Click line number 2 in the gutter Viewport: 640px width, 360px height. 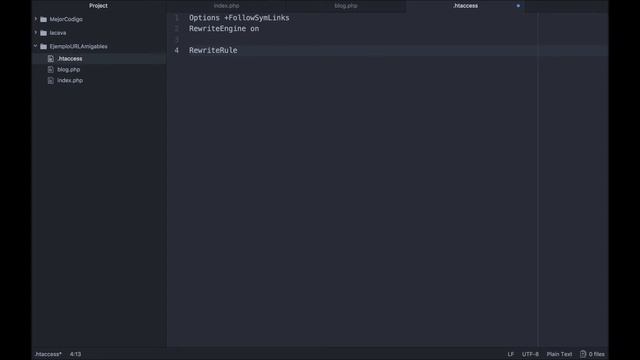pos(177,29)
